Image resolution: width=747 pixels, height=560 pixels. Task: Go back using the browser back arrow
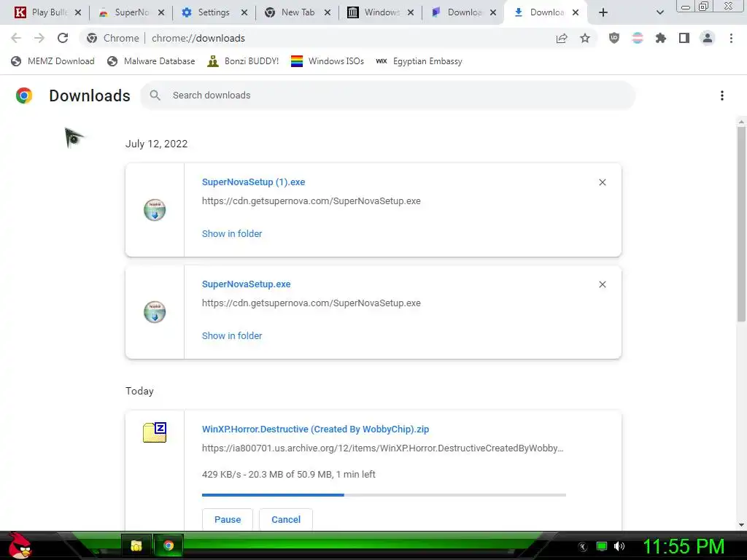[x=16, y=38]
